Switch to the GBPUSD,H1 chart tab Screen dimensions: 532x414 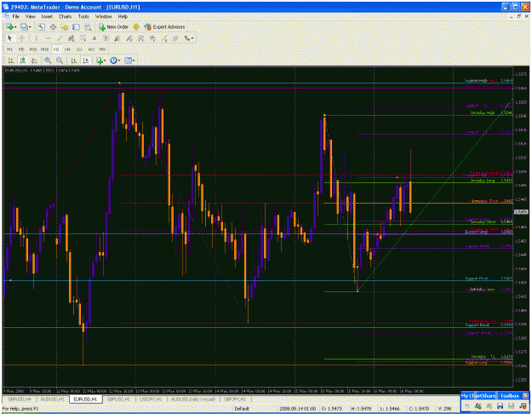(119, 399)
